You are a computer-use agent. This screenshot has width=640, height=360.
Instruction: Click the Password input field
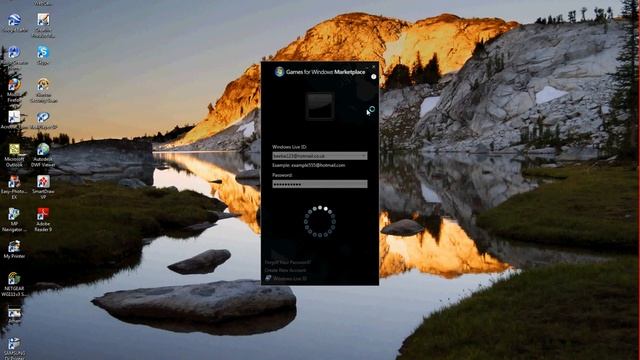pyautogui.click(x=320, y=184)
